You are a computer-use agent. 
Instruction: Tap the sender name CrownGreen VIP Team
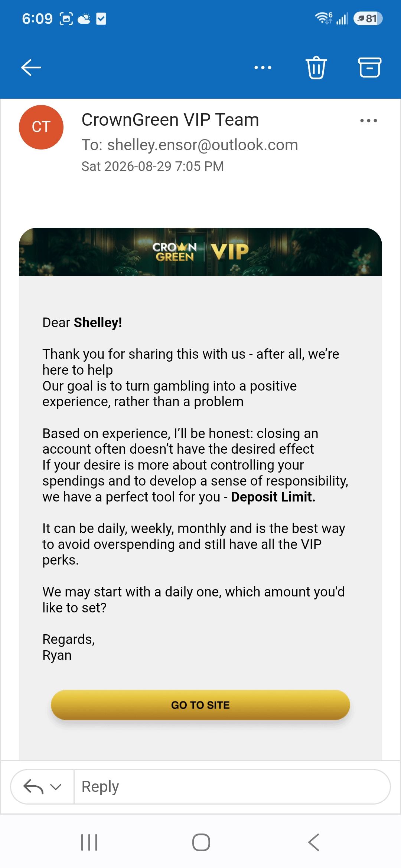tap(170, 120)
